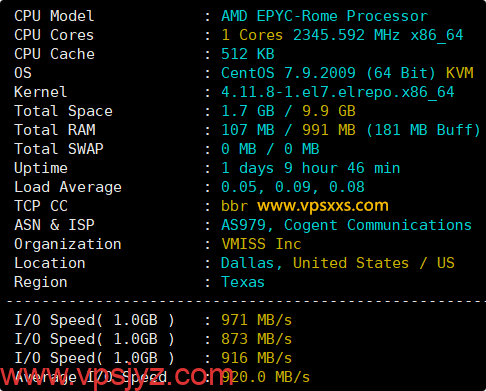Click the 916 MB/s I/O speed result
The height and width of the screenshot is (391, 486).
[257, 358]
